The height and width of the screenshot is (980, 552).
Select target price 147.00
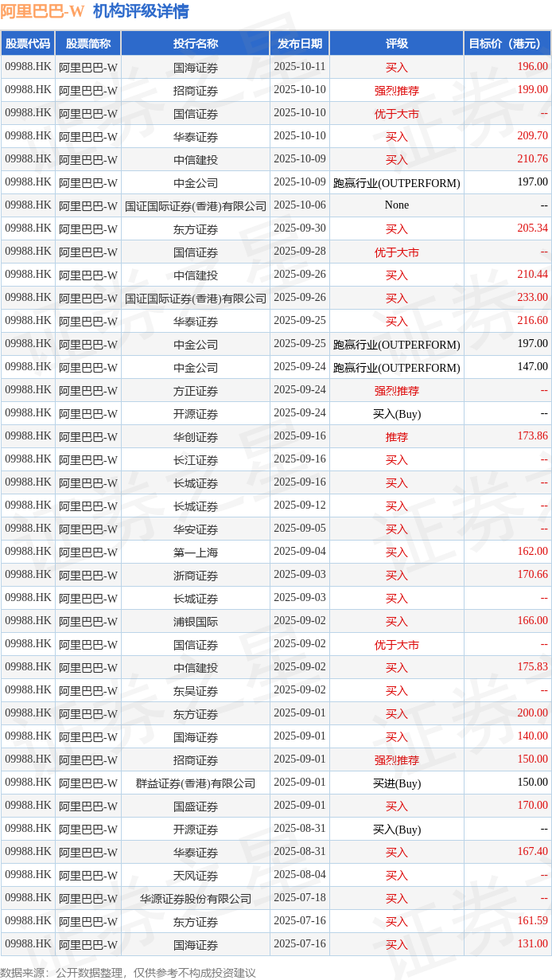point(532,367)
